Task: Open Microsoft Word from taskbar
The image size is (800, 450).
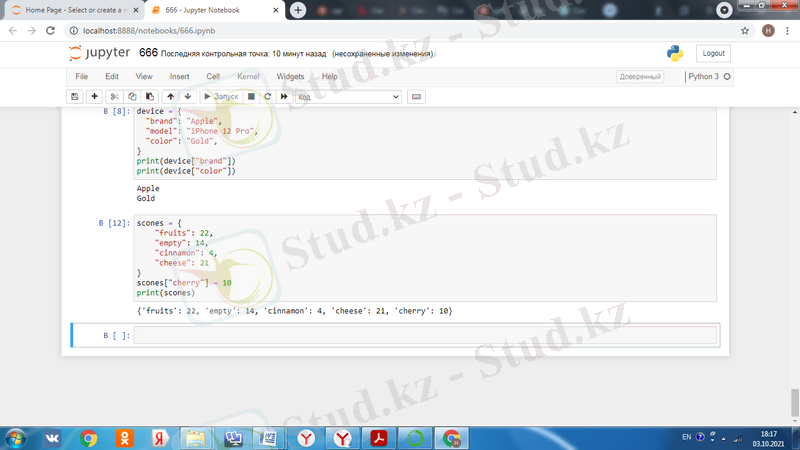Action: coord(268,438)
